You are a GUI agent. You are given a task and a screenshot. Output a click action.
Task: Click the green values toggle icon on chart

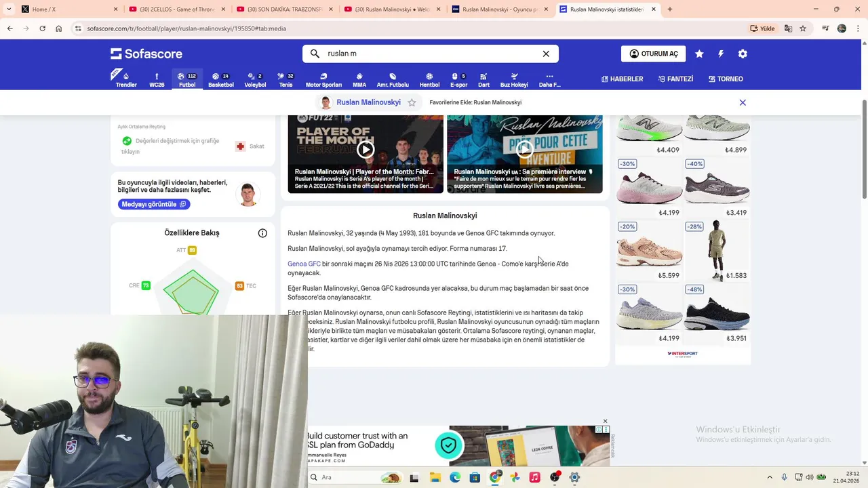(x=127, y=141)
